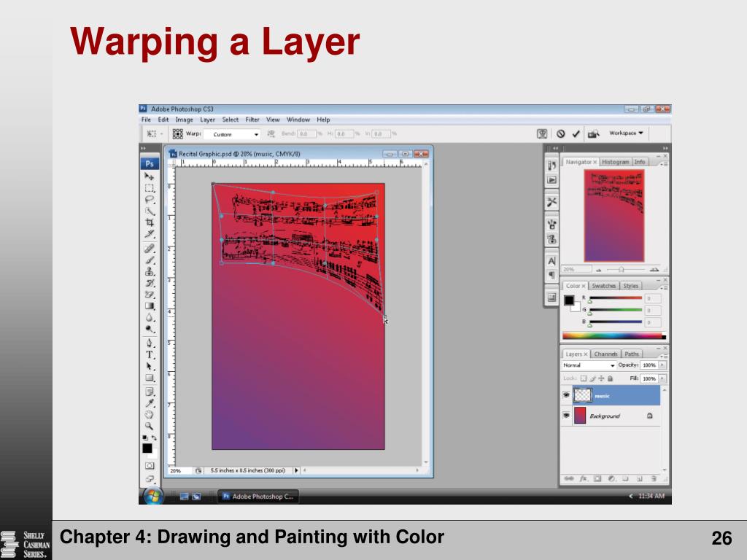Select the Dodge tool
Screen dimensions: 747x560
click(x=149, y=329)
